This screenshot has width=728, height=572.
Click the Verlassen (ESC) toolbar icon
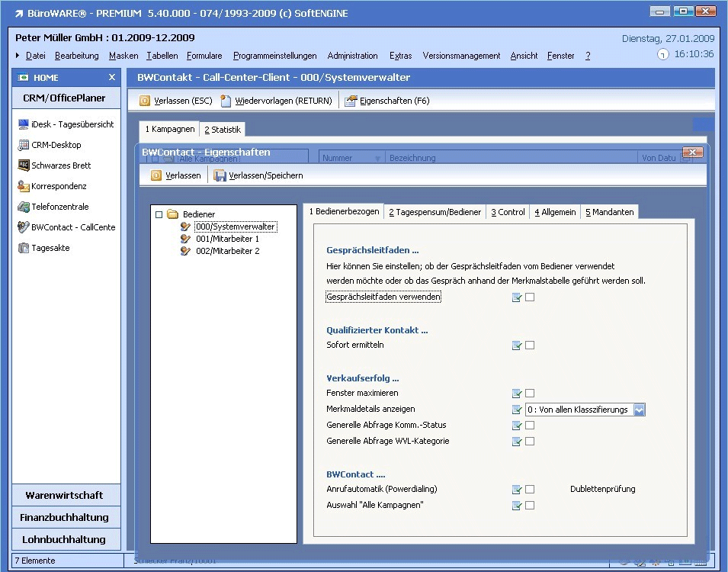(x=145, y=101)
